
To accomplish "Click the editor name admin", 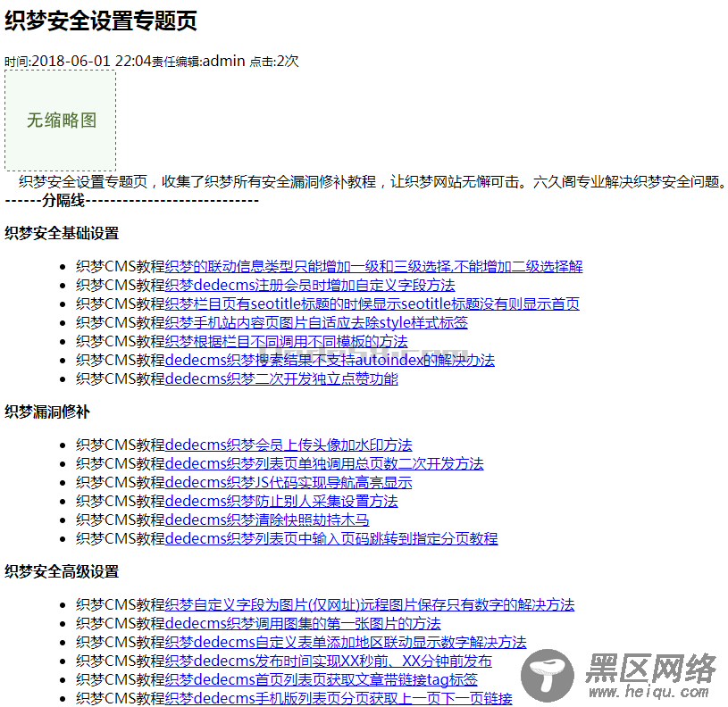I will coord(224,61).
